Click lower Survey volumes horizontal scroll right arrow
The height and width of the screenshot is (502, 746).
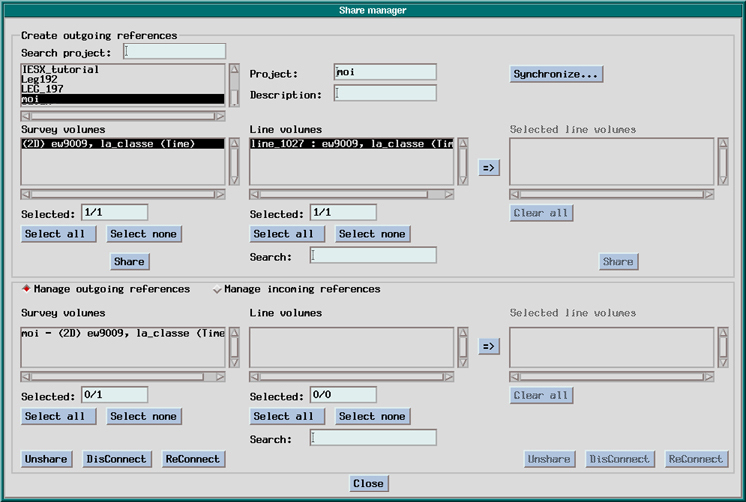tap(220, 377)
